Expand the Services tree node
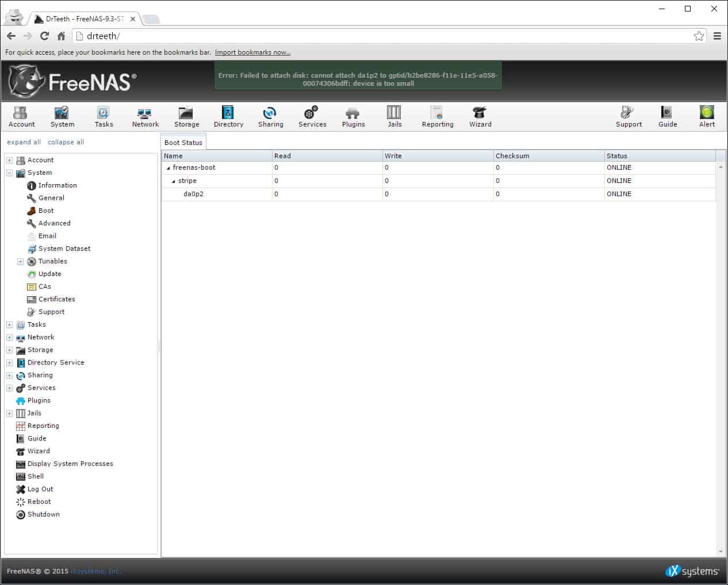Image resolution: width=728 pixels, height=585 pixels. 9,388
